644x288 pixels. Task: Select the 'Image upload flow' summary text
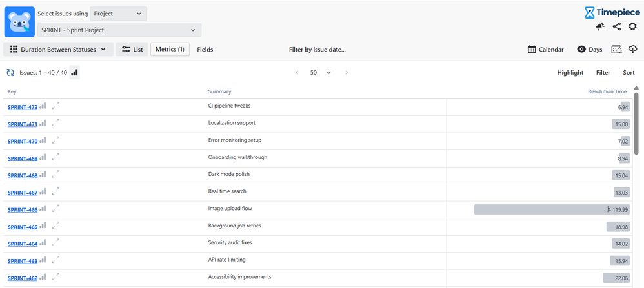(x=230, y=208)
